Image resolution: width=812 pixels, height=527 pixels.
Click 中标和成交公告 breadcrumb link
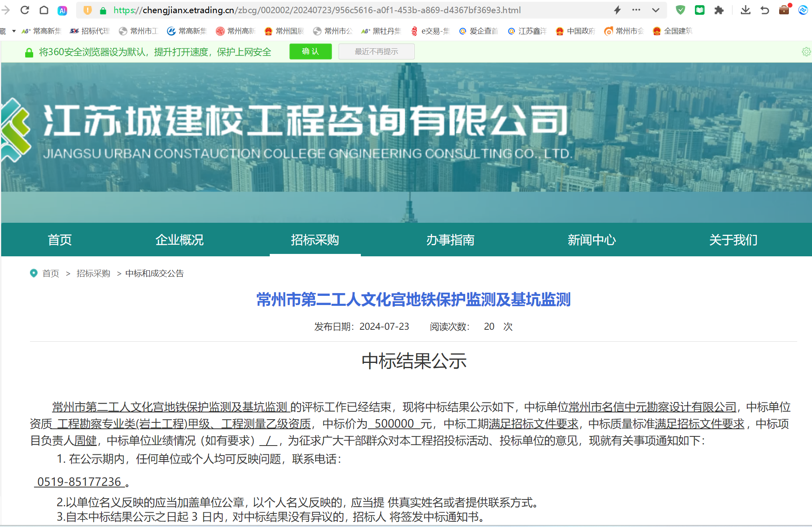tap(155, 273)
